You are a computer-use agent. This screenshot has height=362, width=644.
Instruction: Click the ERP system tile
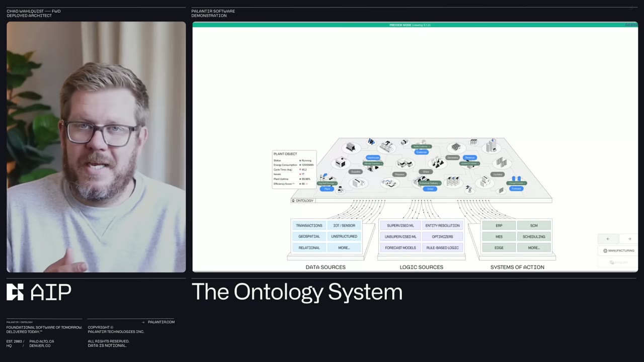pos(499,226)
